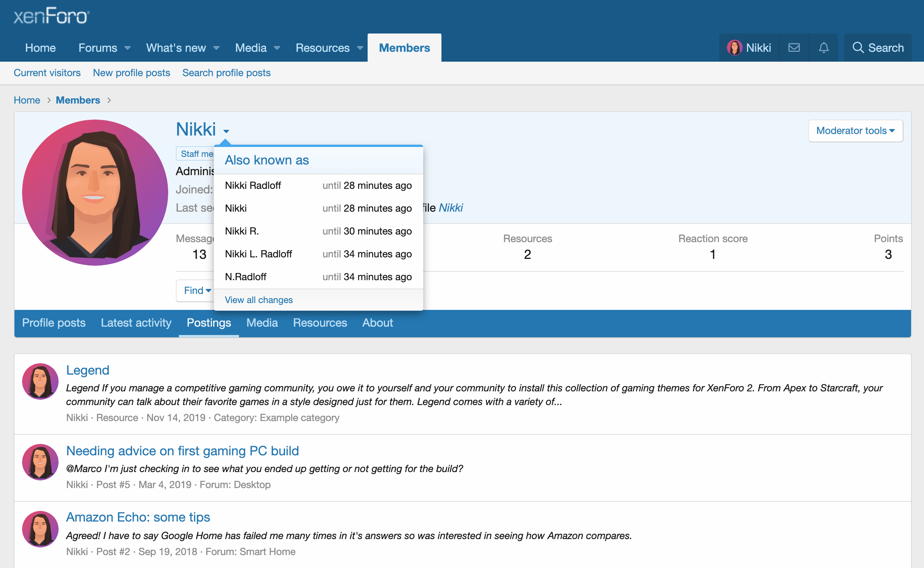Switch to the About tab
This screenshot has width=924, height=568.
click(377, 323)
